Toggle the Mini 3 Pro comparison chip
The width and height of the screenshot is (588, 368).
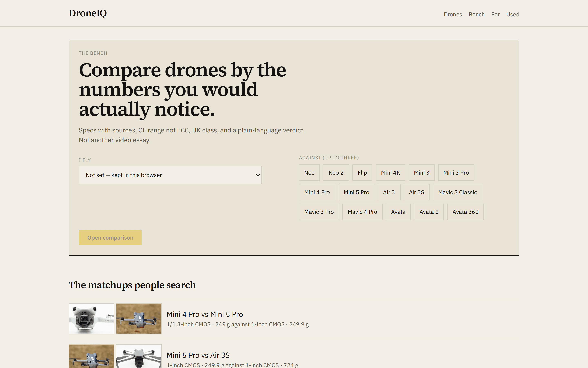(456, 173)
